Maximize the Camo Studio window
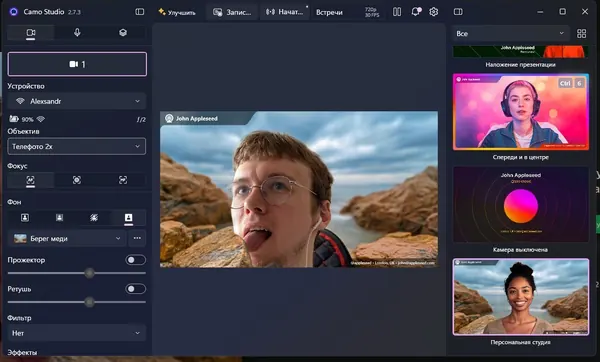600x362 pixels. (x=562, y=12)
